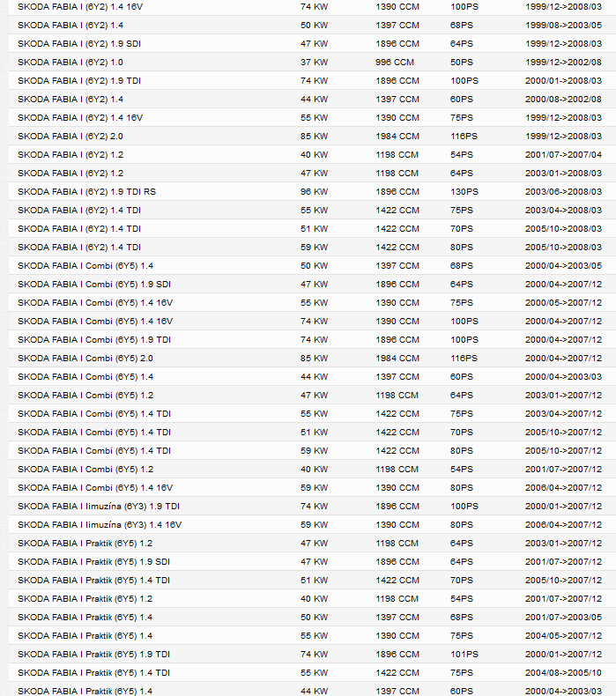
Task: Select 'SKODA FABIA I Combi (6Y5) 2.0'
Action: click(x=85, y=359)
